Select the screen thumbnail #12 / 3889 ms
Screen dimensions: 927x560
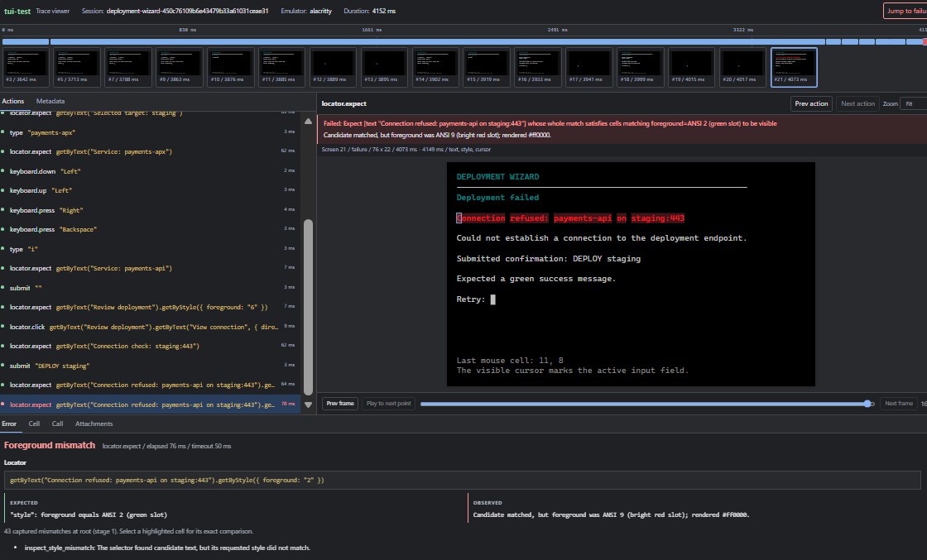(334, 67)
